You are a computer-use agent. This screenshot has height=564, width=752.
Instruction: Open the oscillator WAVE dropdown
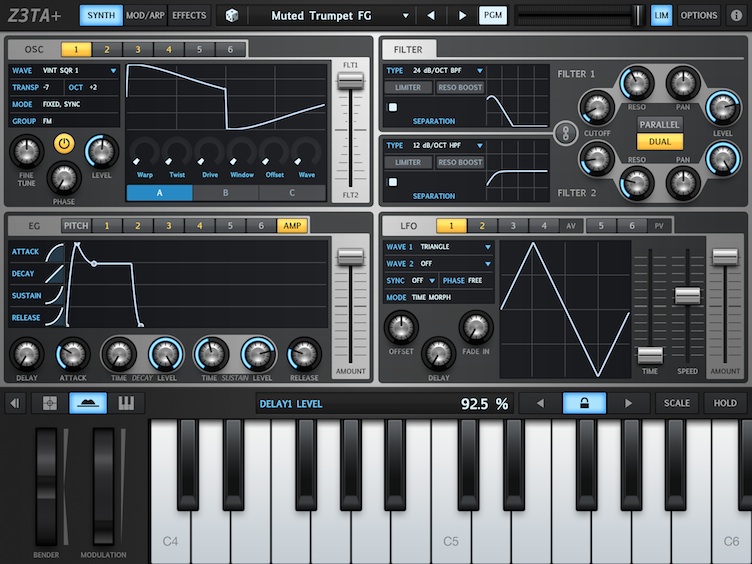tap(64, 70)
